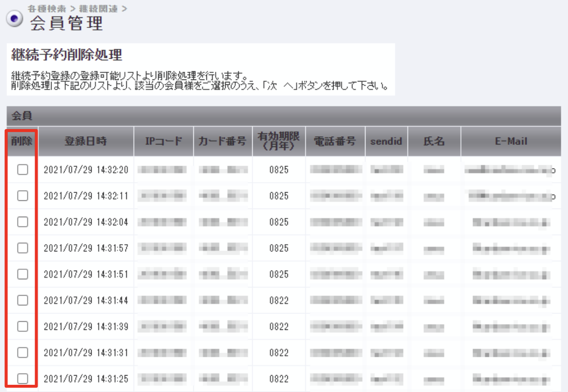Viewport: 568px width, 392px height.
Task: Click the 会員管理 page title
Action: coord(66,23)
